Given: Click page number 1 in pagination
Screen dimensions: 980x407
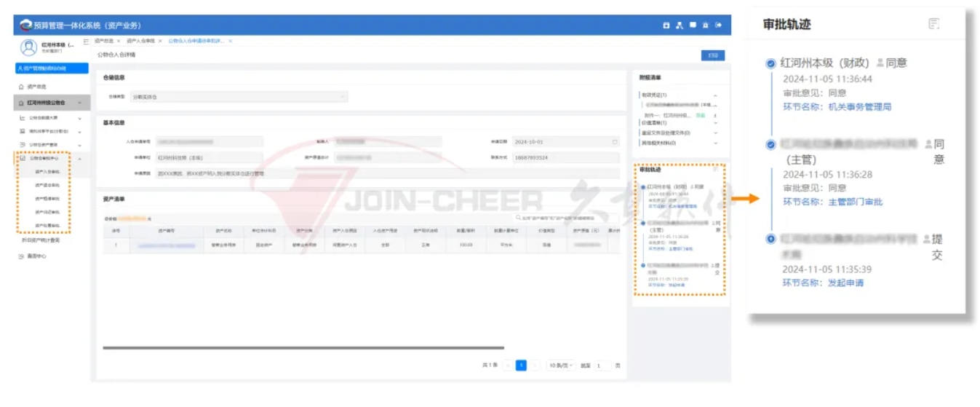Looking at the screenshot, I should (x=521, y=365).
